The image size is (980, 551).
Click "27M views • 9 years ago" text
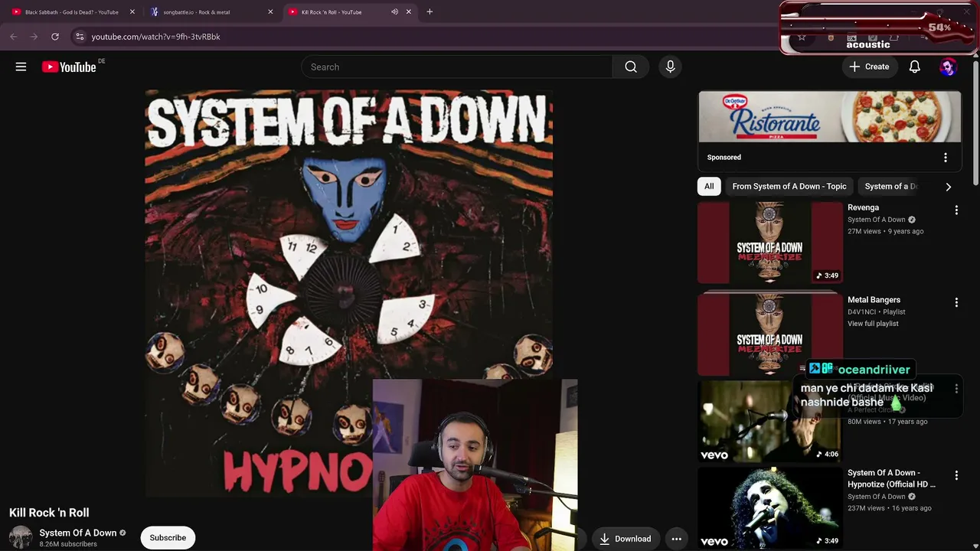[x=886, y=231]
